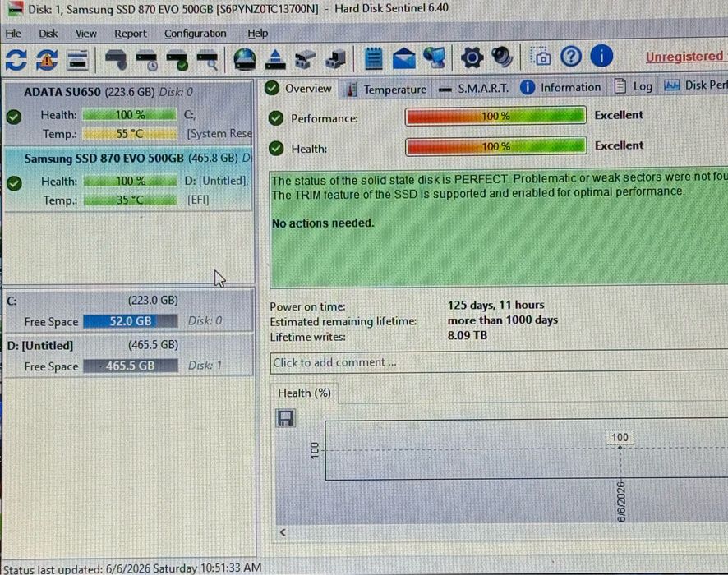The height and width of the screenshot is (575, 728).
Task: Click the 6/6/2026 chart date label
Action: point(621,502)
